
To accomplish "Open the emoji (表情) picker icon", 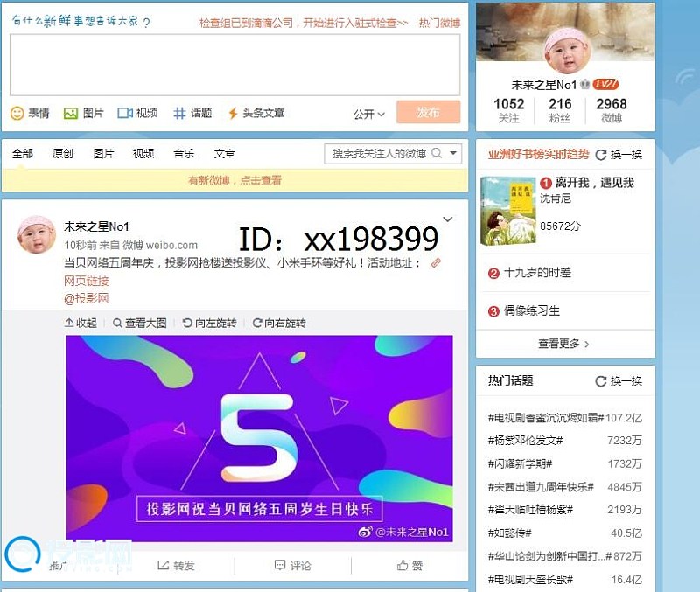I will pyautogui.click(x=17, y=114).
